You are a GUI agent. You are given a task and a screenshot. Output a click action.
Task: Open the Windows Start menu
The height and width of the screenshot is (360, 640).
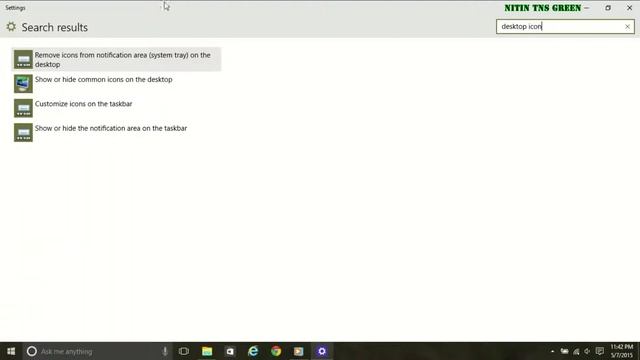pyautogui.click(x=11, y=351)
